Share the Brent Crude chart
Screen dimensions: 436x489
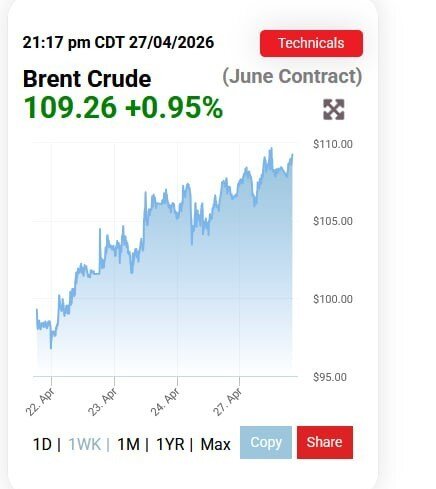pyautogui.click(x=325, y=442)
